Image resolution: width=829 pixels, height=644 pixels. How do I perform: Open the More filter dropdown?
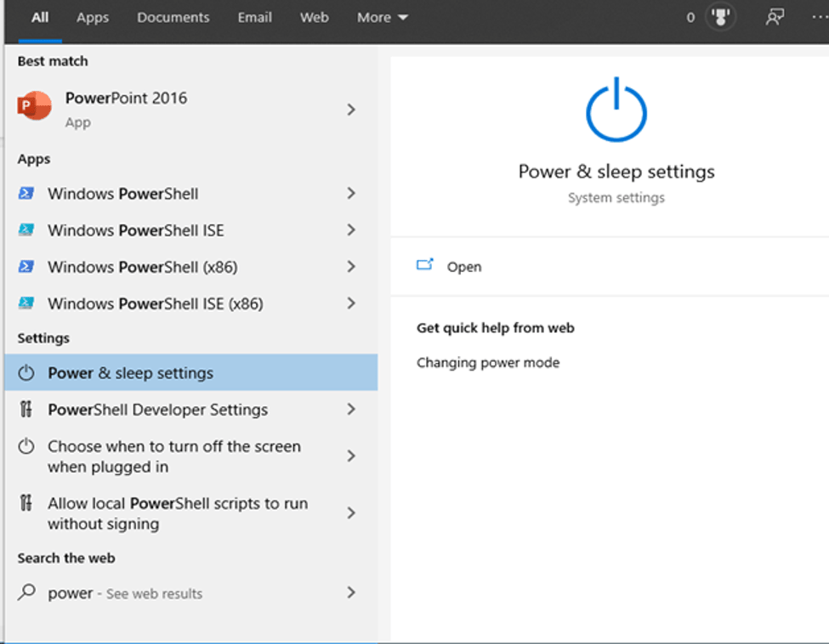(383, 17)
